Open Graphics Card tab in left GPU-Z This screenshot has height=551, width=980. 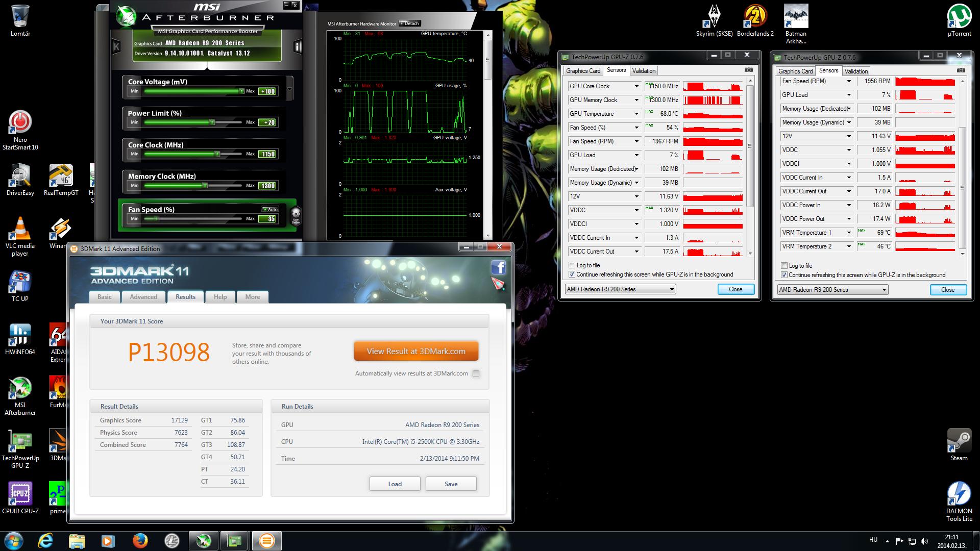click(x=583, y=71)
